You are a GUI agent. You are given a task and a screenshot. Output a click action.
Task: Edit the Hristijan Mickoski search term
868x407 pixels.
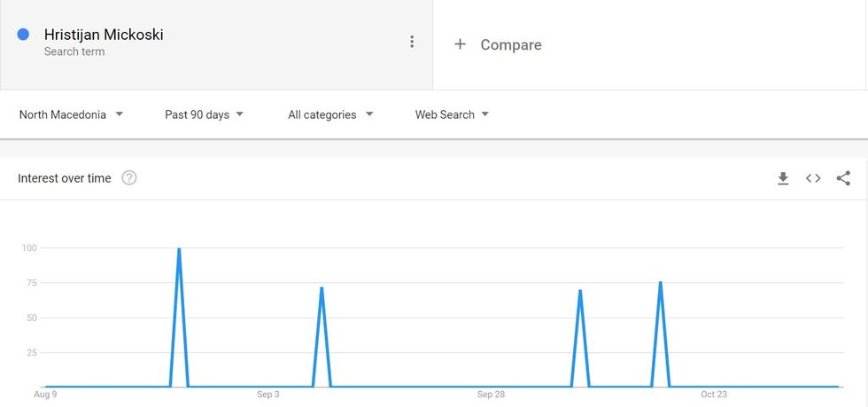pyautogui.click(x=104, y=35)
